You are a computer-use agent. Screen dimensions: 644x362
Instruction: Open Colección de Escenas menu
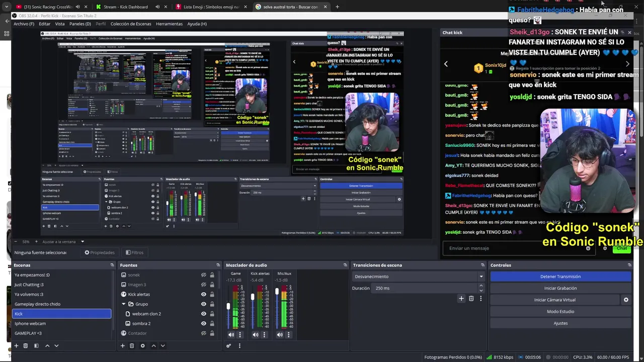(x=130, y=24)
